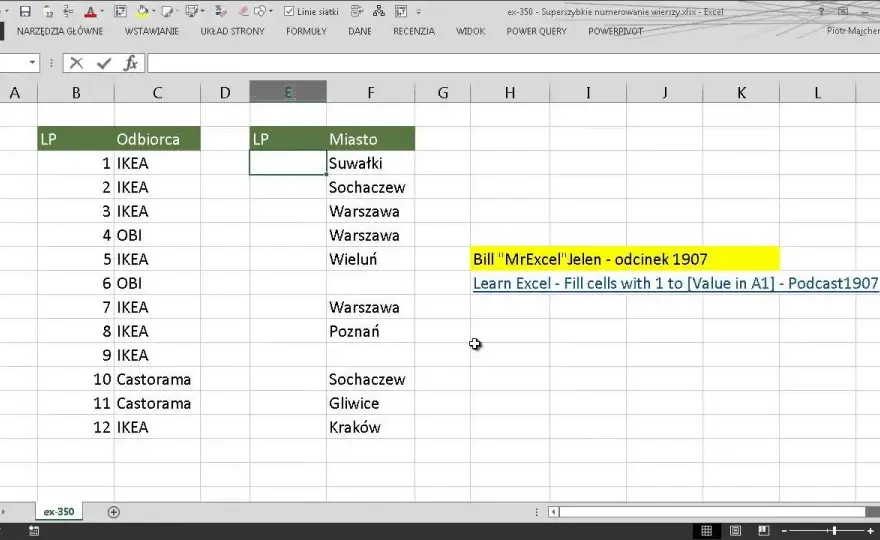Confirm entry with the checkmark icon
880x540 pixels.
[104, 63]
